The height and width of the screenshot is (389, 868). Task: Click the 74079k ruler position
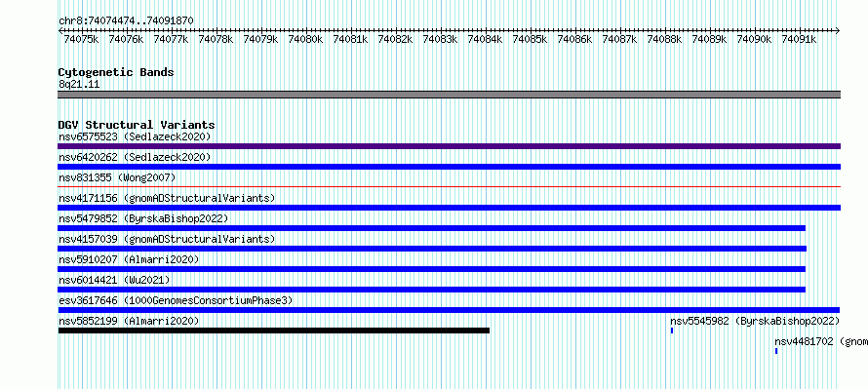(x=260, y=39)
